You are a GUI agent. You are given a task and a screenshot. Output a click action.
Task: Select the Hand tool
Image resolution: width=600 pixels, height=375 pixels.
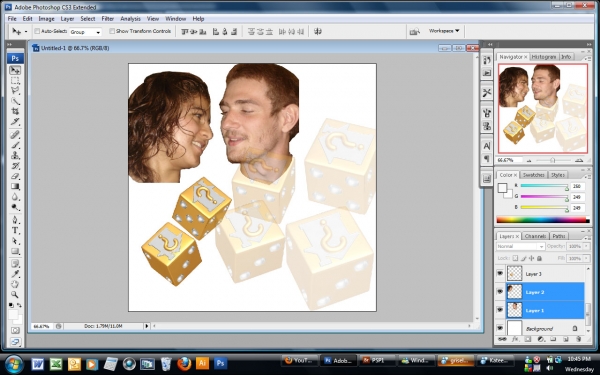pyautogui.click(x=15, y=284)
